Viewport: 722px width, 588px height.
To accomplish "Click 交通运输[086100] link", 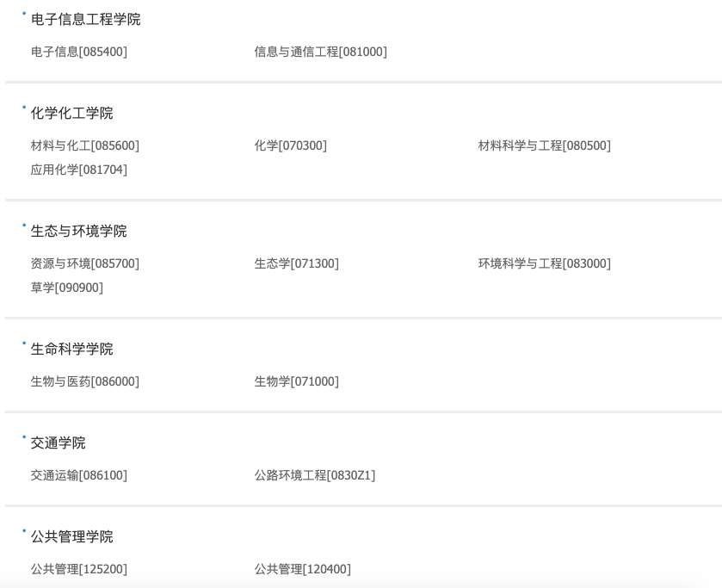I will [78, 475].
